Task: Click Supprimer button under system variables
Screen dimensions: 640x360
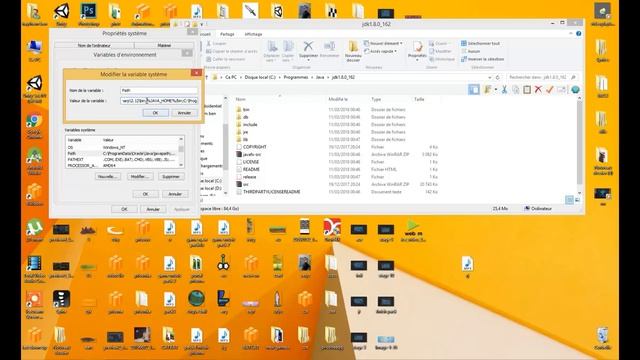Action: [x=171, y=176]
